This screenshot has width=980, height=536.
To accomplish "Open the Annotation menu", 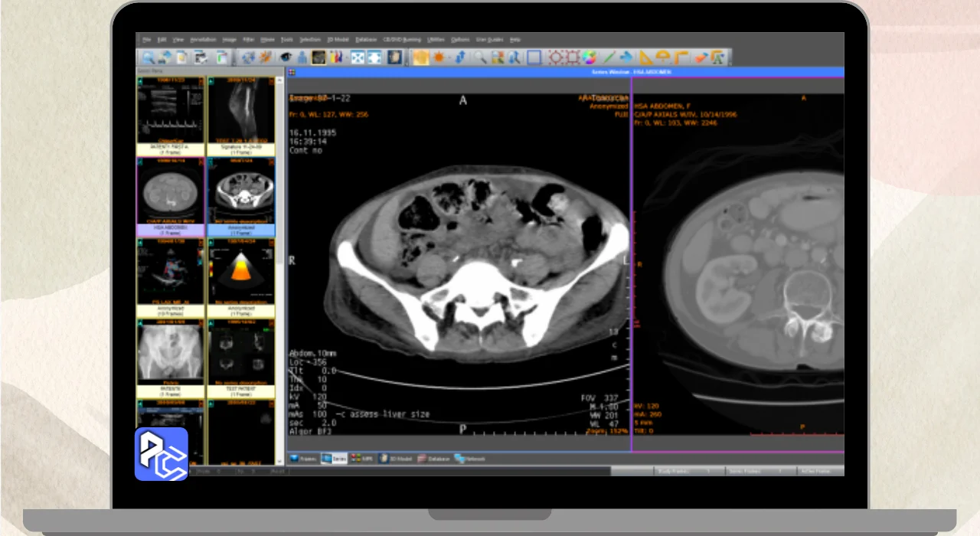I will pos(204,39).
